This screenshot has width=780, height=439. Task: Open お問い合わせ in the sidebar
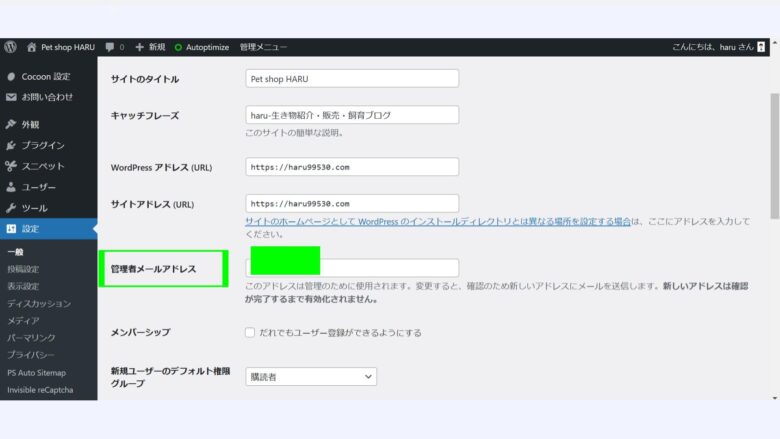47,97
